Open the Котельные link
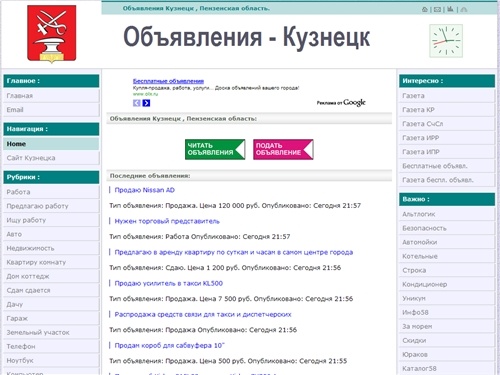The image size is (500, 375). click(x=447, y=256)
